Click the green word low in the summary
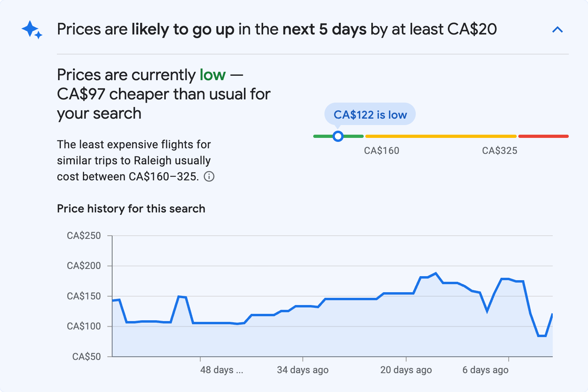This screenshot has height=392, width=588. [x=212, y=75]
